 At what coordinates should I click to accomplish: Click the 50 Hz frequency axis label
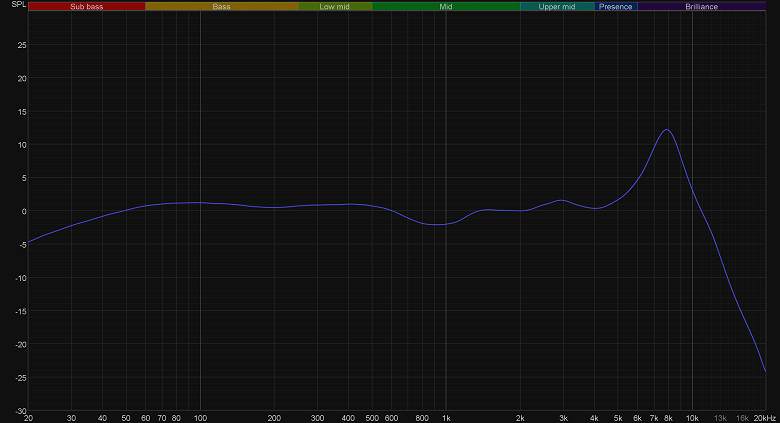pyautogui.click(x=126, y=419)
